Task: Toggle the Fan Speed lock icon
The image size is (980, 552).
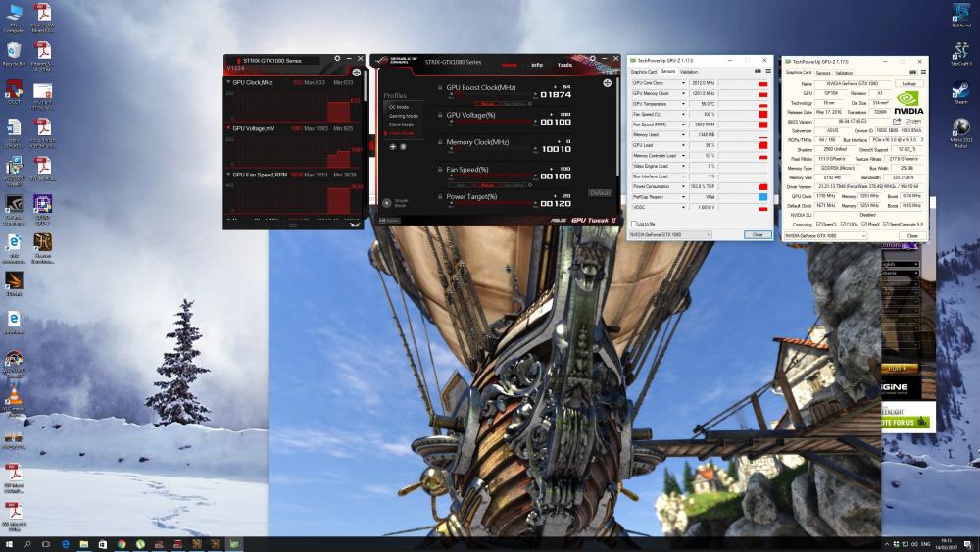Action: coord(440,170)
